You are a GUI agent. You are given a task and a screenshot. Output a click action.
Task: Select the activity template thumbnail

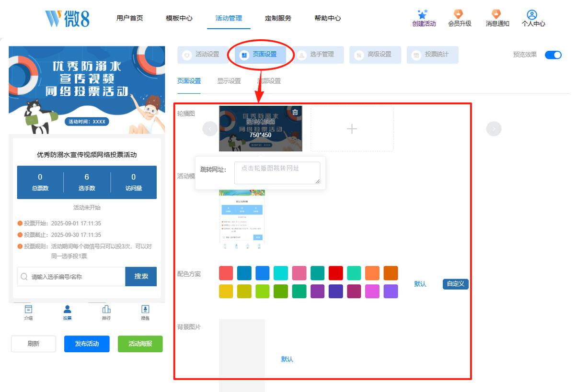[x=242, y=219]
